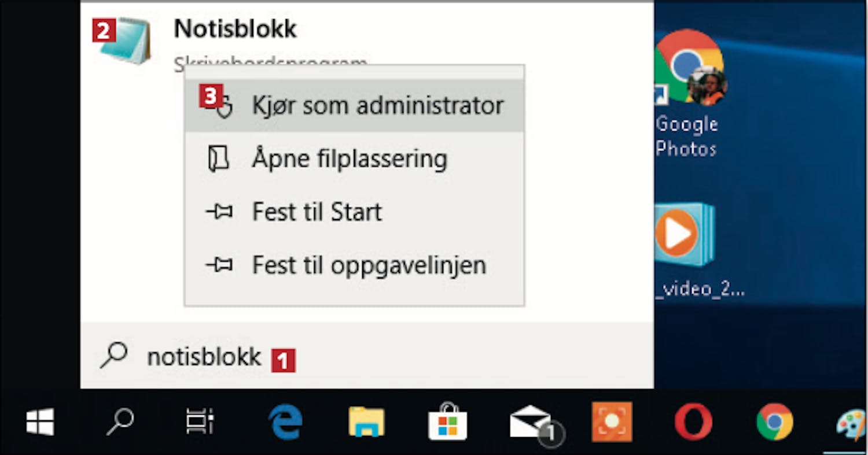
Task: Open the Opera browser from taskbar
Action: coord(693,422)
